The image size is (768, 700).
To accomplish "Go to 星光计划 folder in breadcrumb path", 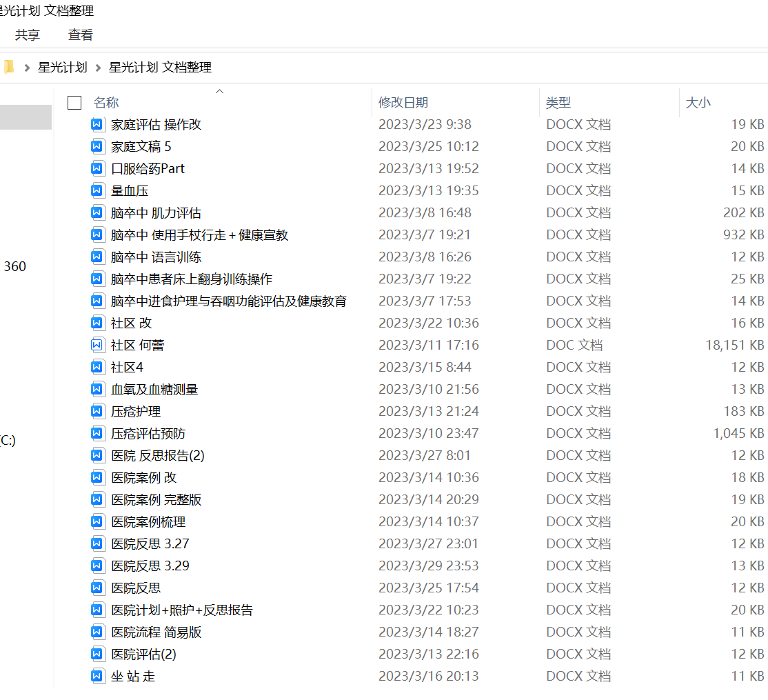I will click(x=63, y=68).
